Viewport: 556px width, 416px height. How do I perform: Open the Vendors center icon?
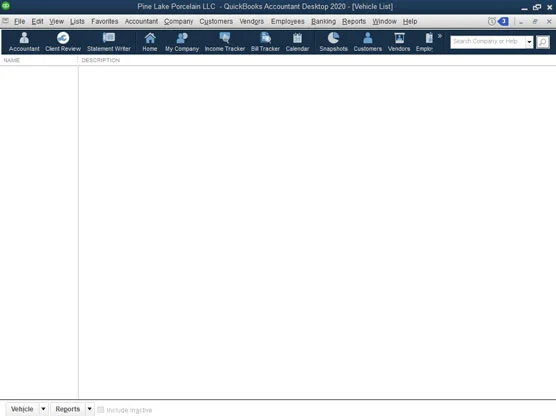pos(399,42)
